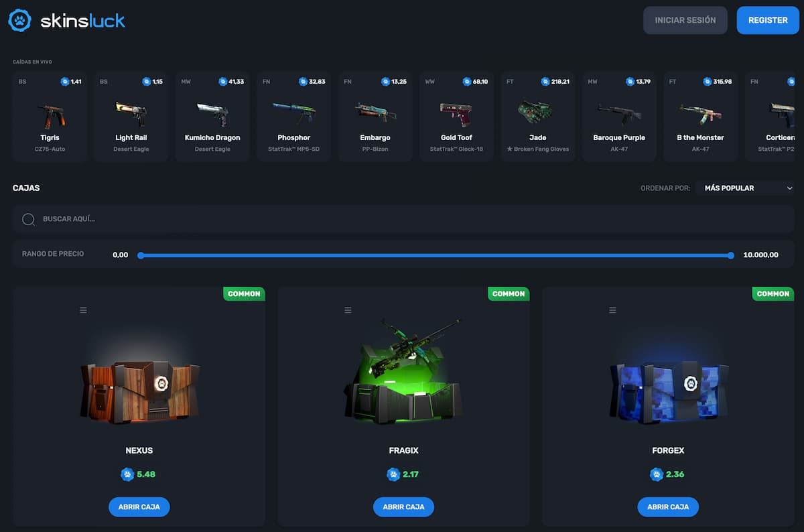This screenshot has width=804, height=532.
Task: Click the coin icon beside NEXUS price 5.48
Action: coord(127,474)
